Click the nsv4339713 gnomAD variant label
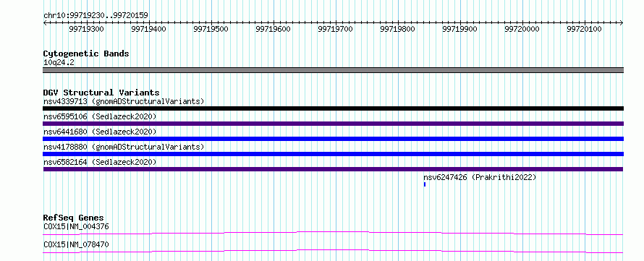The height and width of the screenshot is (261, 644). (124, 101)
